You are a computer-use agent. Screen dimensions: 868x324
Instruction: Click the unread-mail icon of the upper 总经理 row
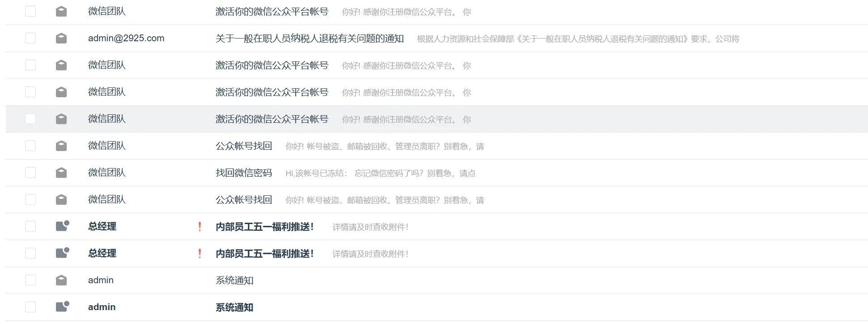pyautogui.click(x=62, y=226)
